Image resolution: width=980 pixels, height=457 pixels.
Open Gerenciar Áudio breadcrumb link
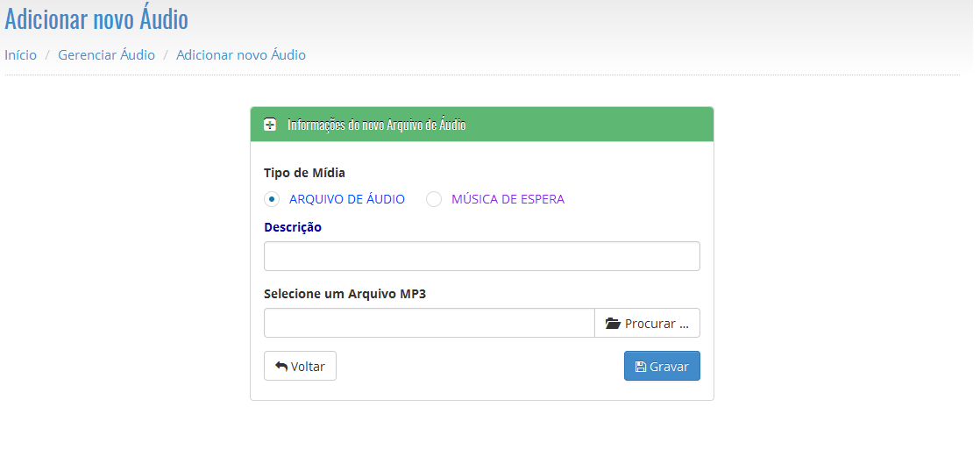[106, 55]
